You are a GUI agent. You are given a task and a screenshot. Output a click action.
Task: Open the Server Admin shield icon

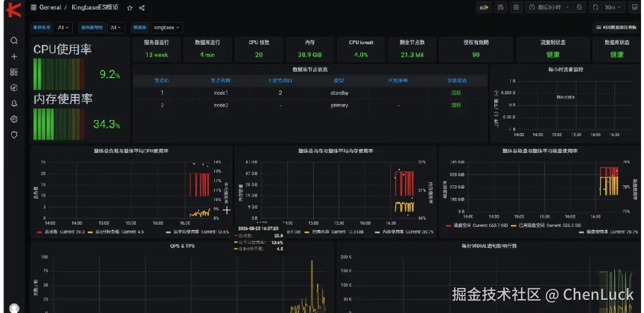(14, 134)
